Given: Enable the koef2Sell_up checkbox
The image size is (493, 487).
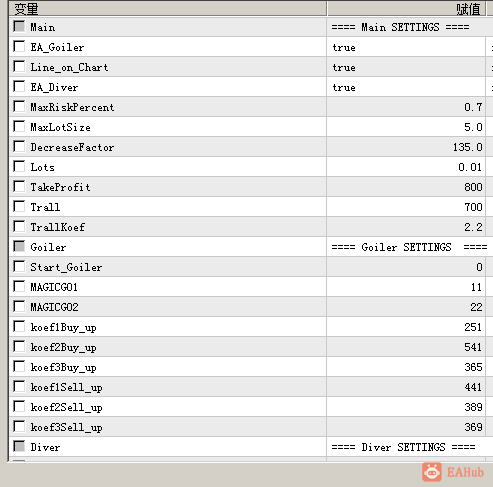Looking at the screenshot, I should (19, 406).
